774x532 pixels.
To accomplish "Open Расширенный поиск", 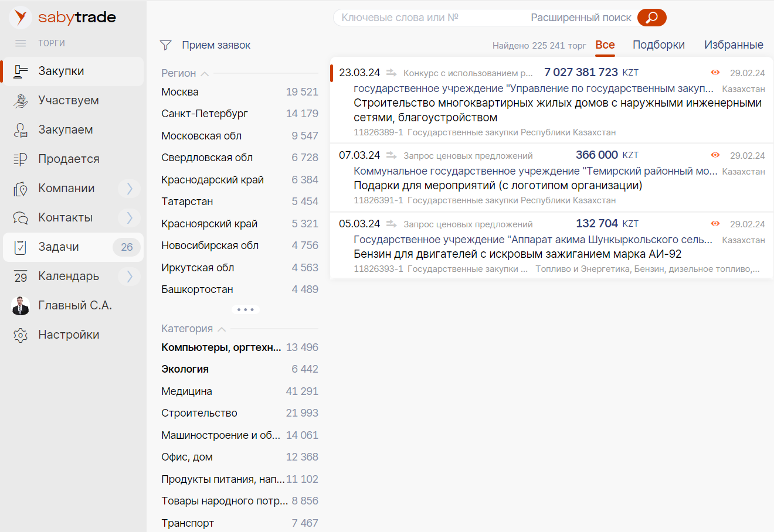I will (581, 18).
